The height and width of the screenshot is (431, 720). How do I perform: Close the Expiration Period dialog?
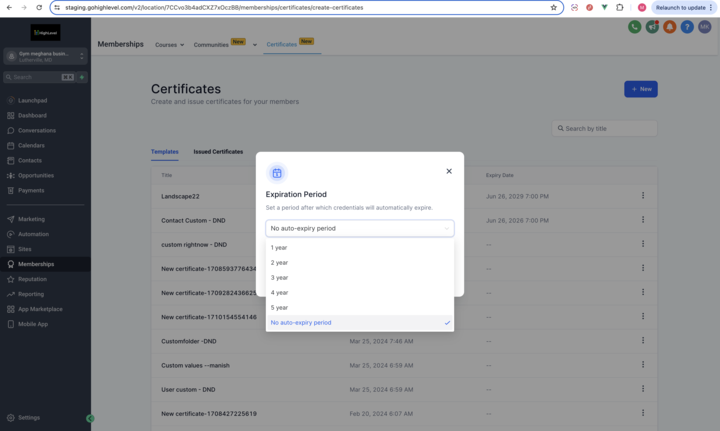pos(449,171)
